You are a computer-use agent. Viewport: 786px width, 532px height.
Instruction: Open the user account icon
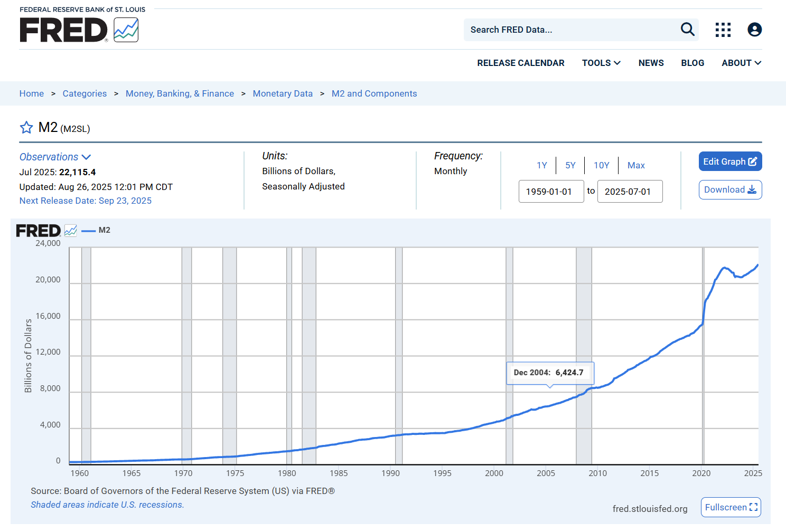coord(755,30)
